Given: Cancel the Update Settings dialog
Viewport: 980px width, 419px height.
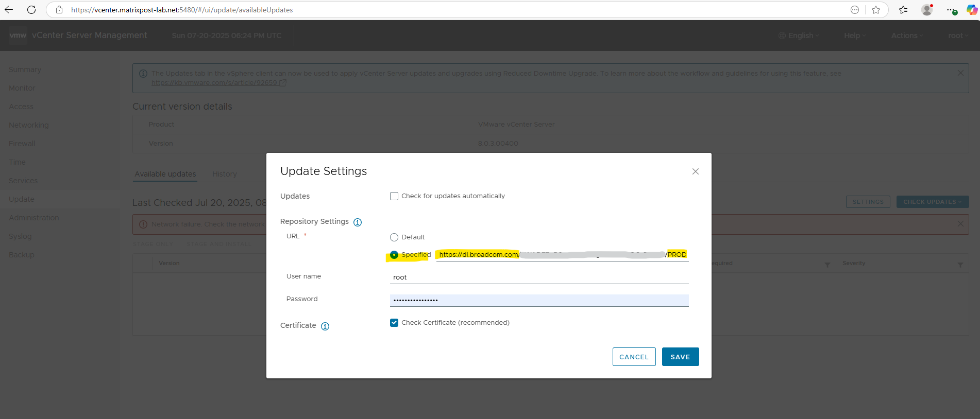Looking at the screenshot, I should (634, 357).
